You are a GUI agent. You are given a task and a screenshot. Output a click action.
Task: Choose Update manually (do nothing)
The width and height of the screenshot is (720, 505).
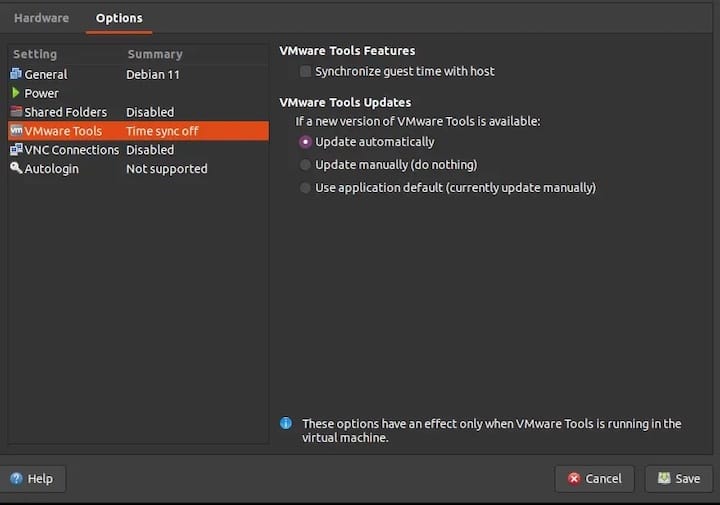point(305,165)
